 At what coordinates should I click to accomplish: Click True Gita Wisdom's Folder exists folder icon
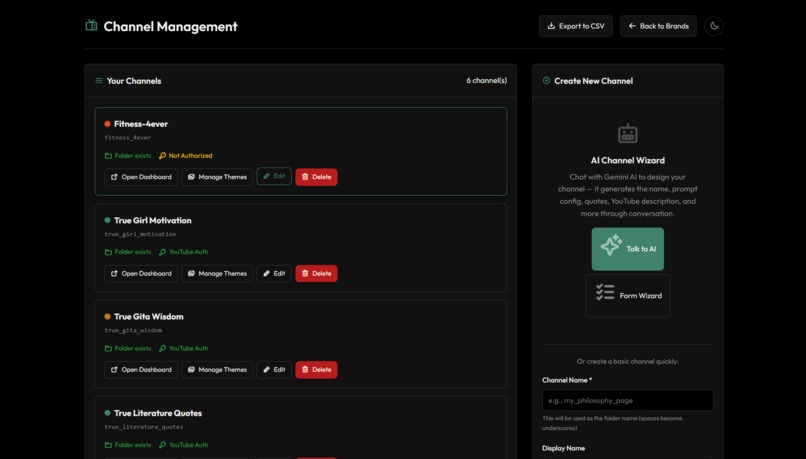108,348
